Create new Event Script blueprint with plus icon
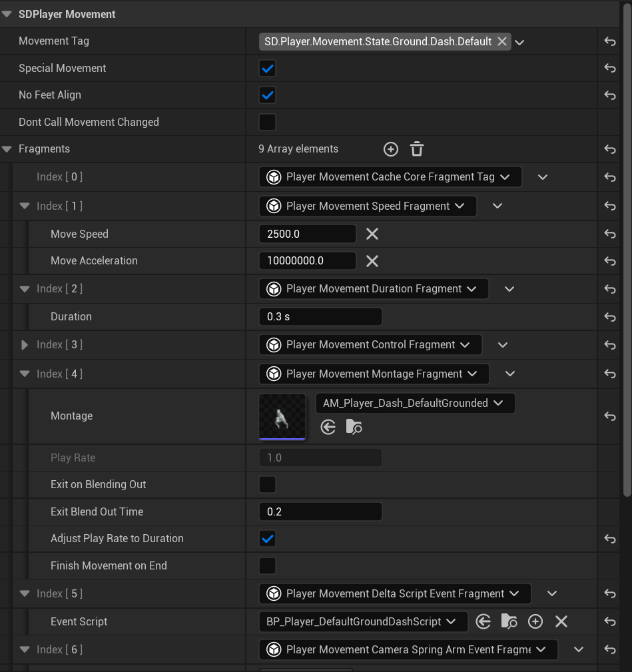632x672 pixels. click(535, 621)
